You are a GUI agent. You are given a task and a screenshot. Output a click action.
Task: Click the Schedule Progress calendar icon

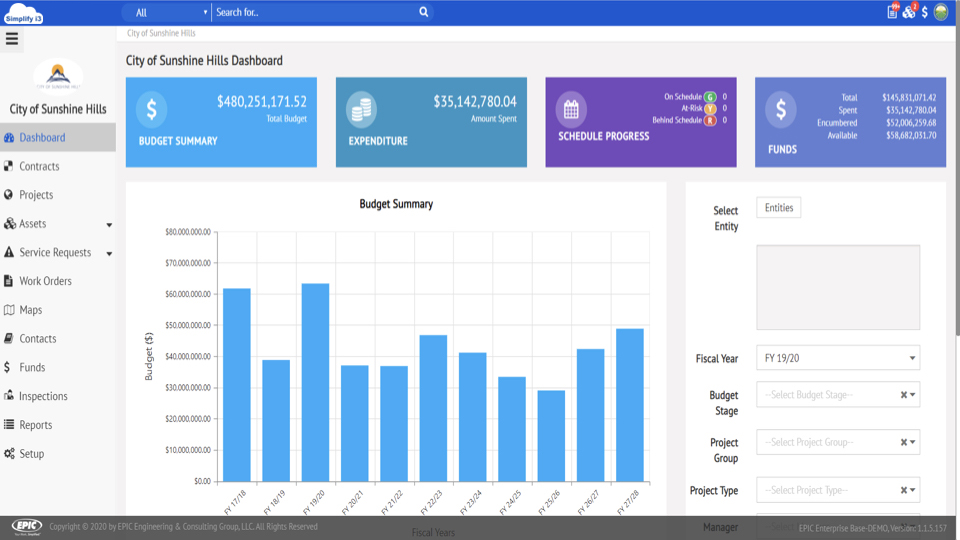tap(571, 109)
